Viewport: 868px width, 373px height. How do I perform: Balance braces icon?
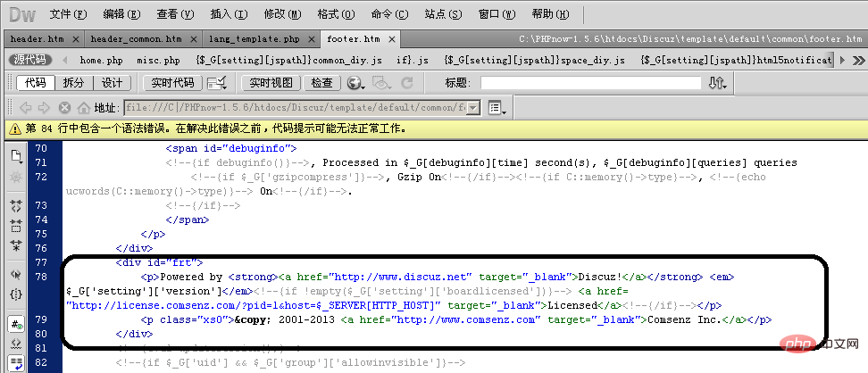[x=16, y=294]
